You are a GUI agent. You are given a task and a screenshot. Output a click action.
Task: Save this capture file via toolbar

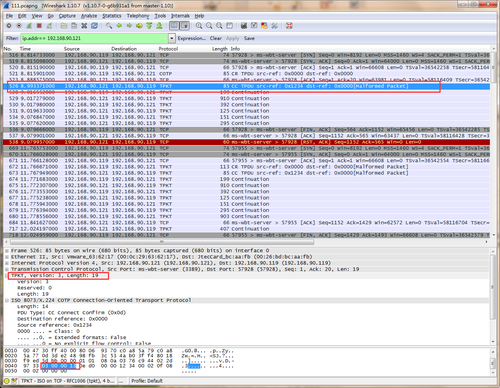coord(74,26)
